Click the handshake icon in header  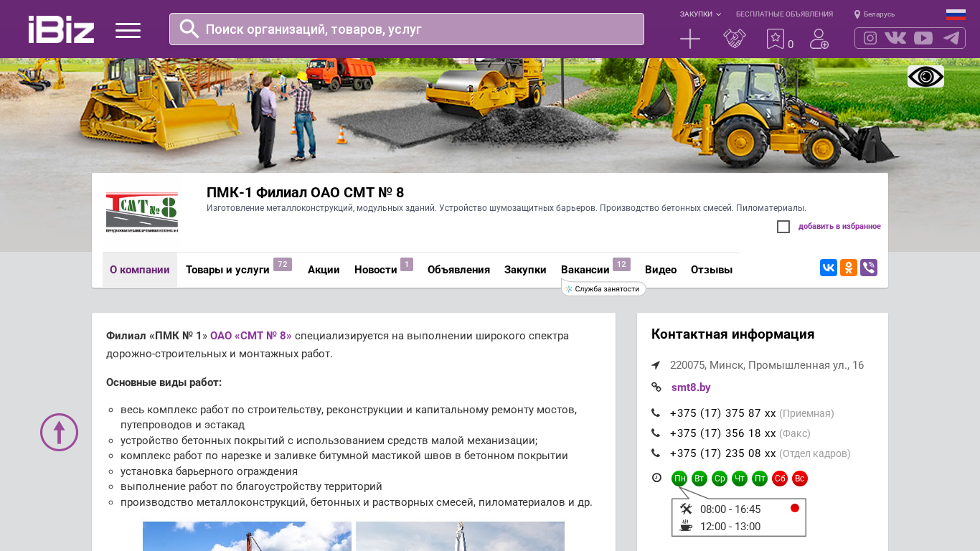click(734, 39)
